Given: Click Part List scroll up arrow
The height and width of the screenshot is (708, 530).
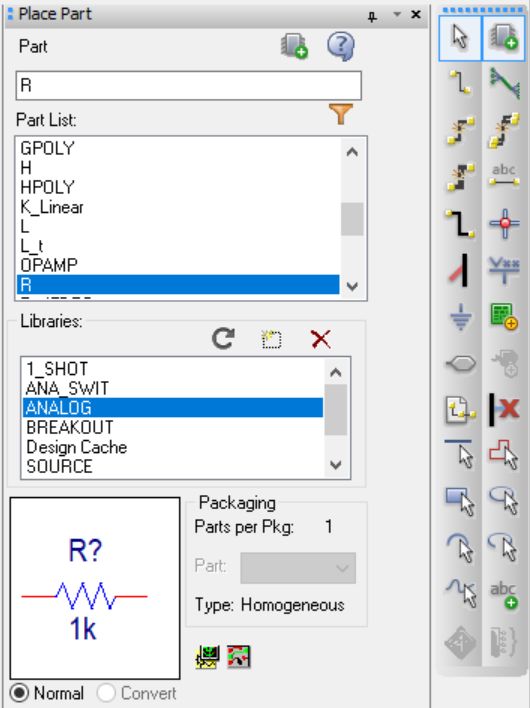Looking at the screenshot, I should pyautogui.click(x=352, y=152).
